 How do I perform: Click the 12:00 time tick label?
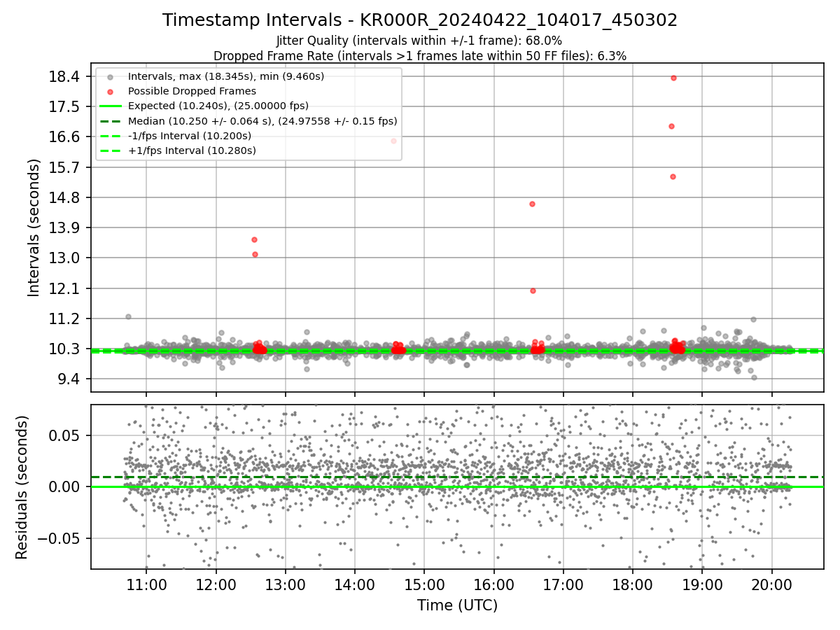coord(216,584)
